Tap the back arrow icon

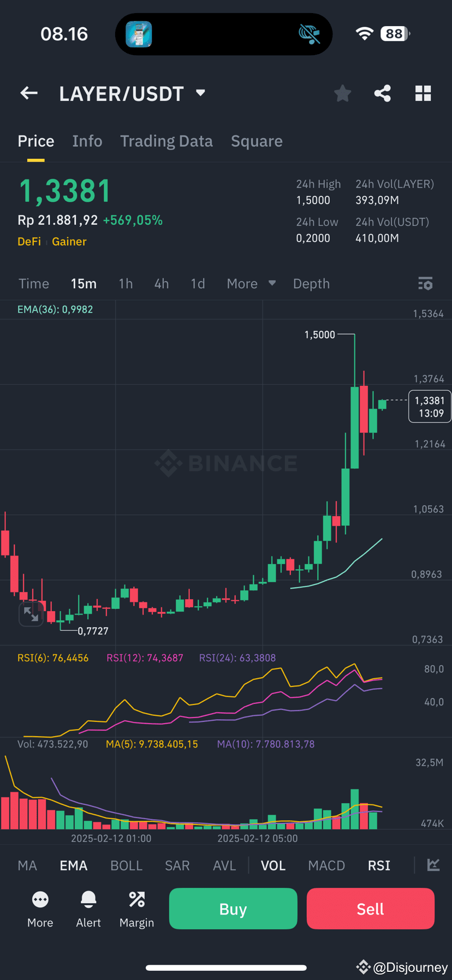pyautogui.click(x=29, y=93)
